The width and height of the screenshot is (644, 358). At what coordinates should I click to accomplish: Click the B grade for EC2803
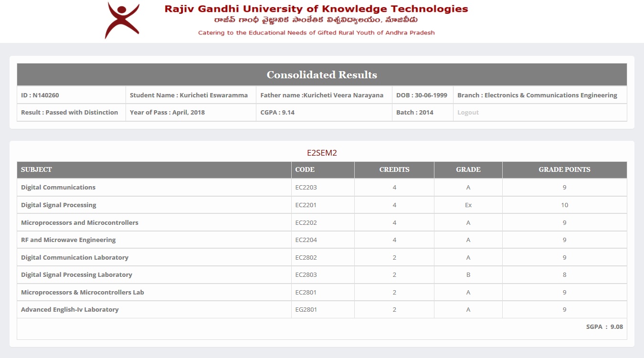coord(468,275)
